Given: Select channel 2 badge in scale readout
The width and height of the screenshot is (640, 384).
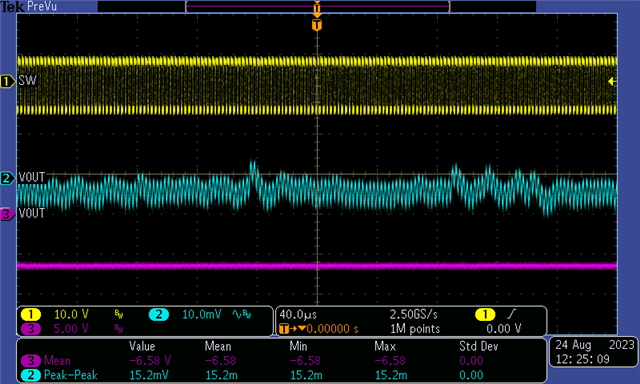Looking at the screenshot, I should (159, 315).
